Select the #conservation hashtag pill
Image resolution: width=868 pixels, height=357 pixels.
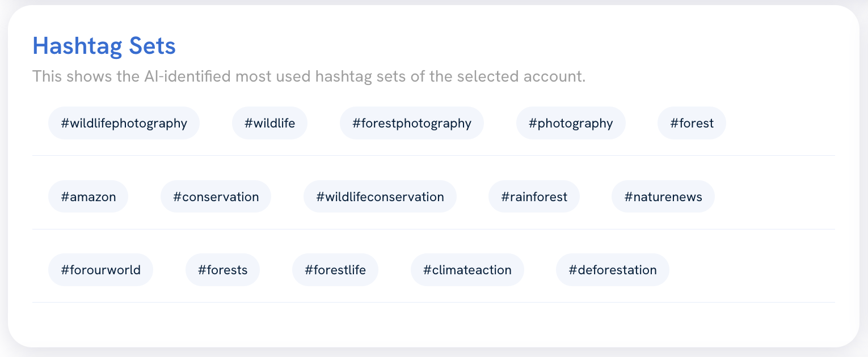216,196
